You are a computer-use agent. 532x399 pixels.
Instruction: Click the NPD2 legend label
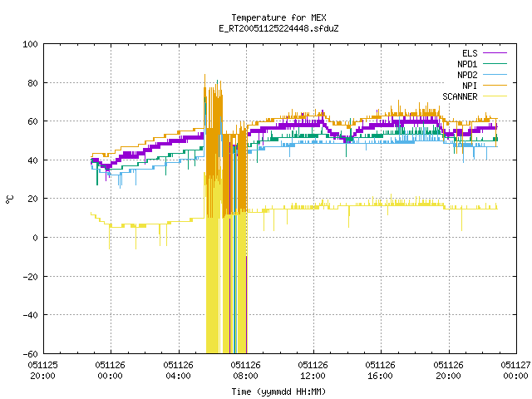(x=467, y=75)
